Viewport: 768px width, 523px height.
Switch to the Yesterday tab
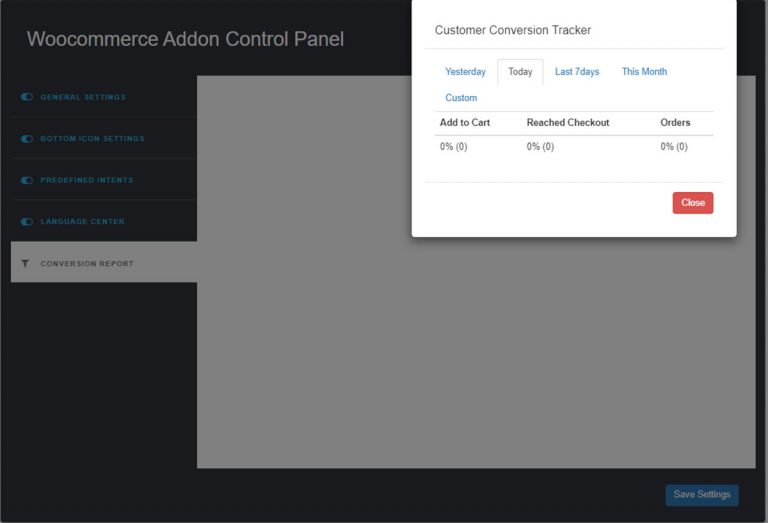point(465,72)
